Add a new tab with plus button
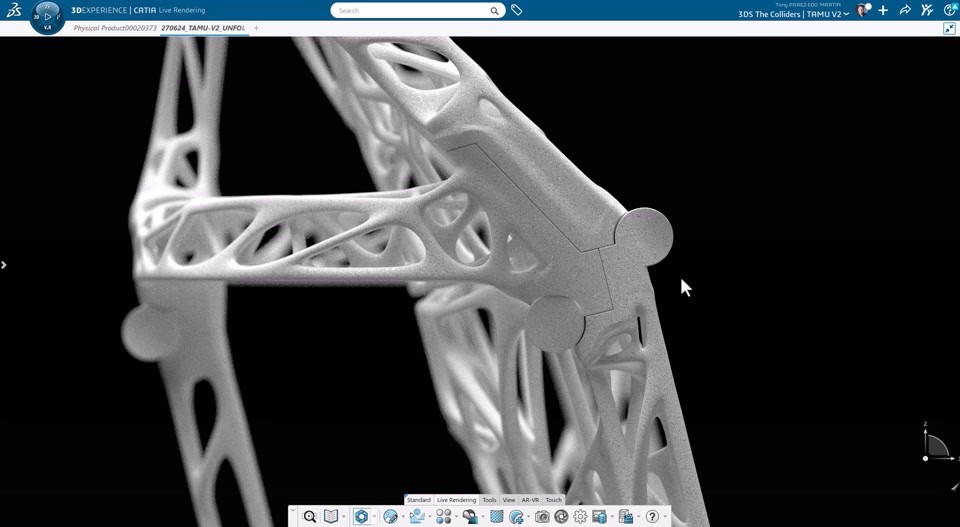This screenshot has width=960, height=527. pyautogui.click(x=256, y=28)
